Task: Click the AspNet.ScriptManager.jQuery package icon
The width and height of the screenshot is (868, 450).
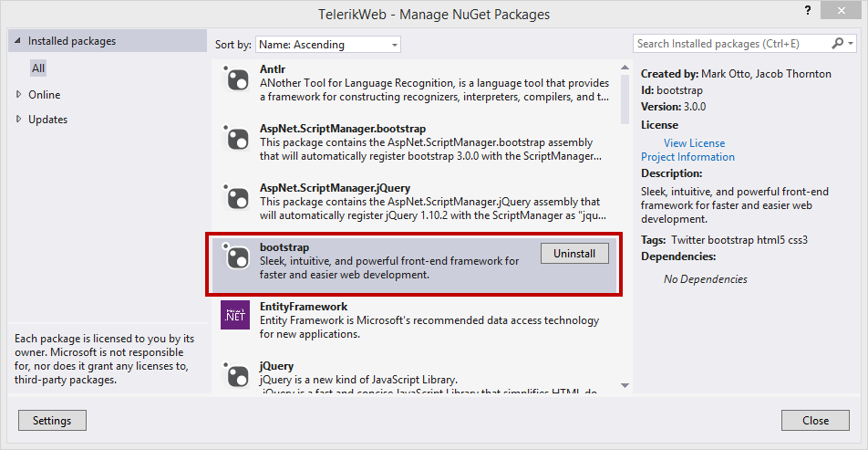Action: tap(234, 197)
